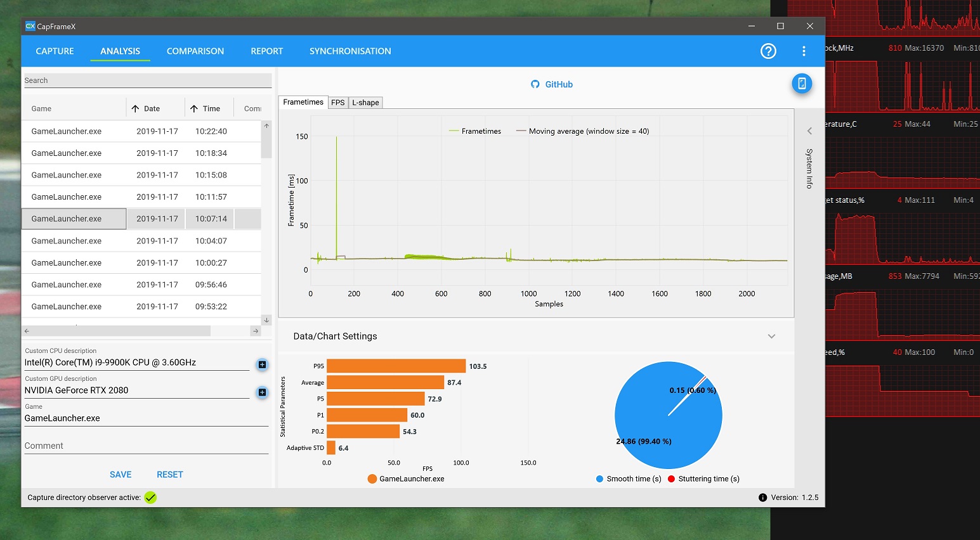Select the record at 10:18:34
Image resolution: width=980 pixels, height=540 pixels.
pyautogui.click(x=141, y=153)
